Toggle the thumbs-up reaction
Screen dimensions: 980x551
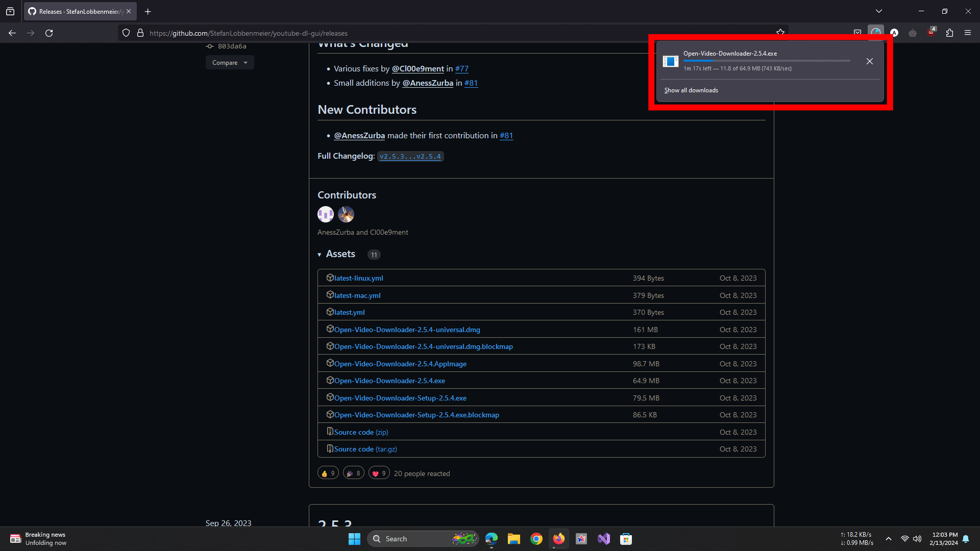[x=328, y=473]
